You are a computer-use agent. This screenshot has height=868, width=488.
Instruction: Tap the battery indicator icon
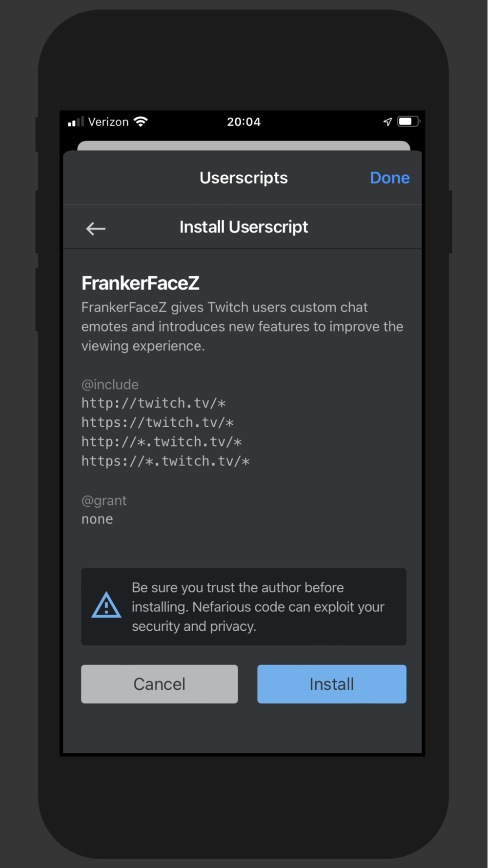click(x=408, y=122)
